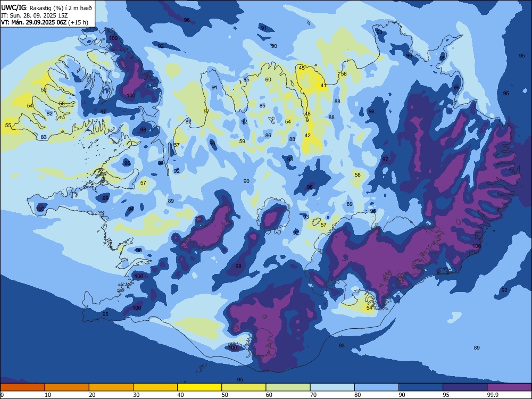Image resolution: width=532 pixels, height=399 pixels.
Task: Click the '41' humidity value on the map
Action: 323,86
